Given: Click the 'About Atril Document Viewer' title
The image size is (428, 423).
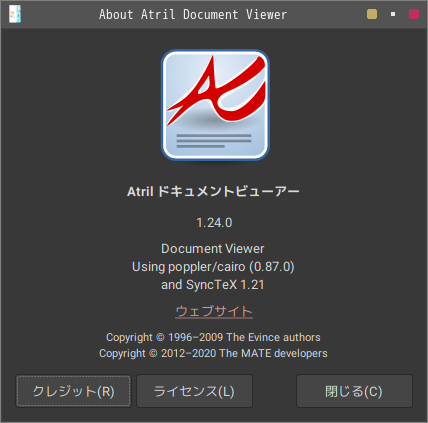Looking at the screenshot, I should pos(193,14).
